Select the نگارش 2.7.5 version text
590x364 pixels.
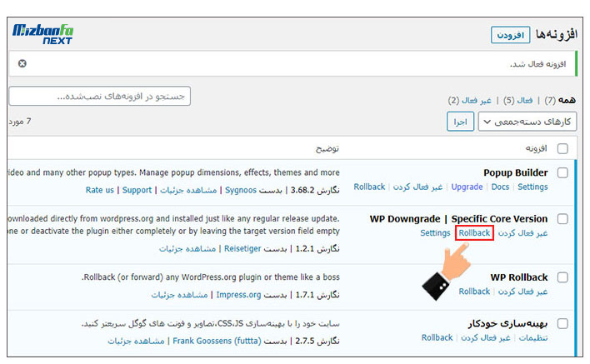(317, 341)
